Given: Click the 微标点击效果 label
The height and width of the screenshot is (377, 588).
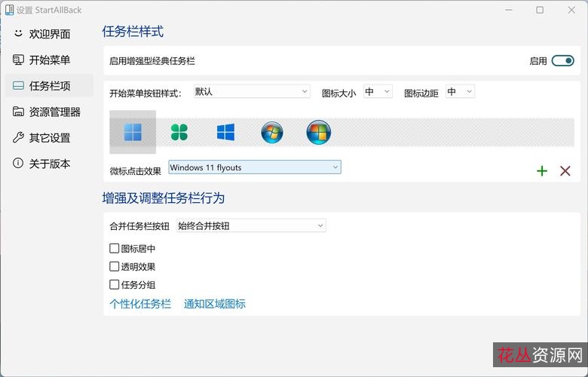Looking at the screenshot, I should click(136, 171).
